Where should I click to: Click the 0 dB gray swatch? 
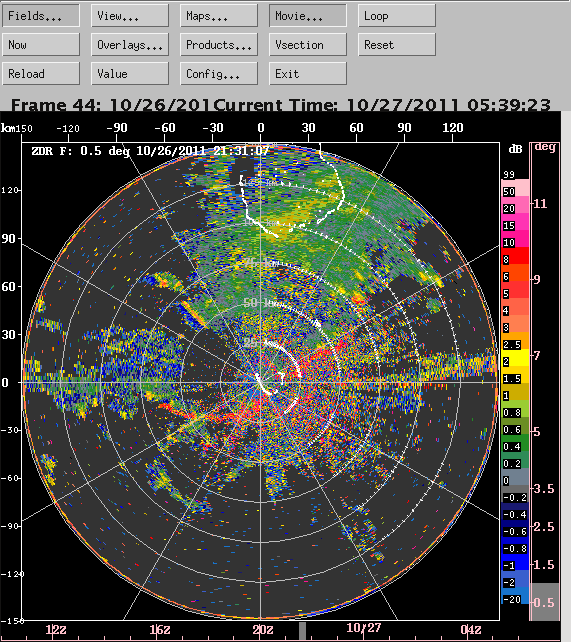[515, 477]
